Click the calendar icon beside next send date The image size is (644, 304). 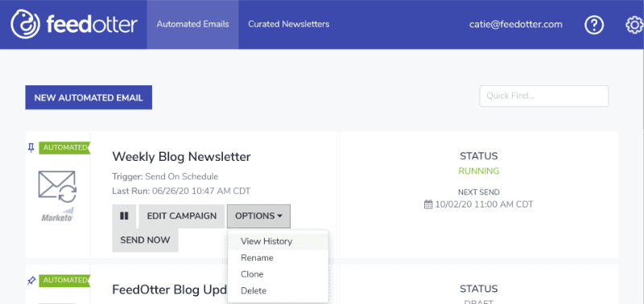point(428,204)
